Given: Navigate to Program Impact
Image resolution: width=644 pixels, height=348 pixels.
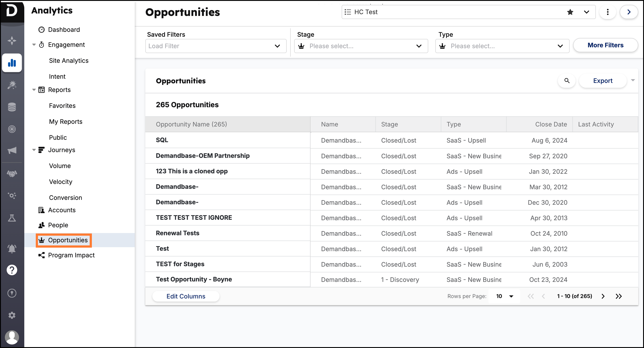Looking at the screenshot, I should tap(71, 255).
